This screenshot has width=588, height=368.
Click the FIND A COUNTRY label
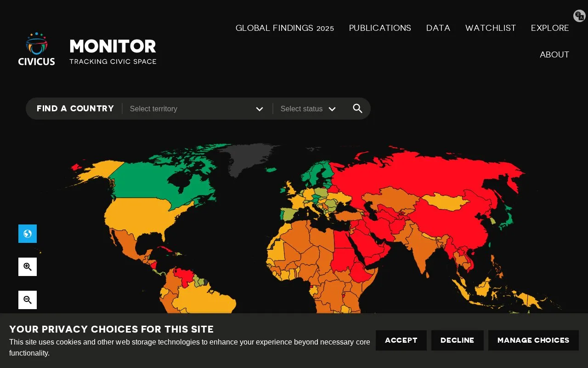(75, 109)
